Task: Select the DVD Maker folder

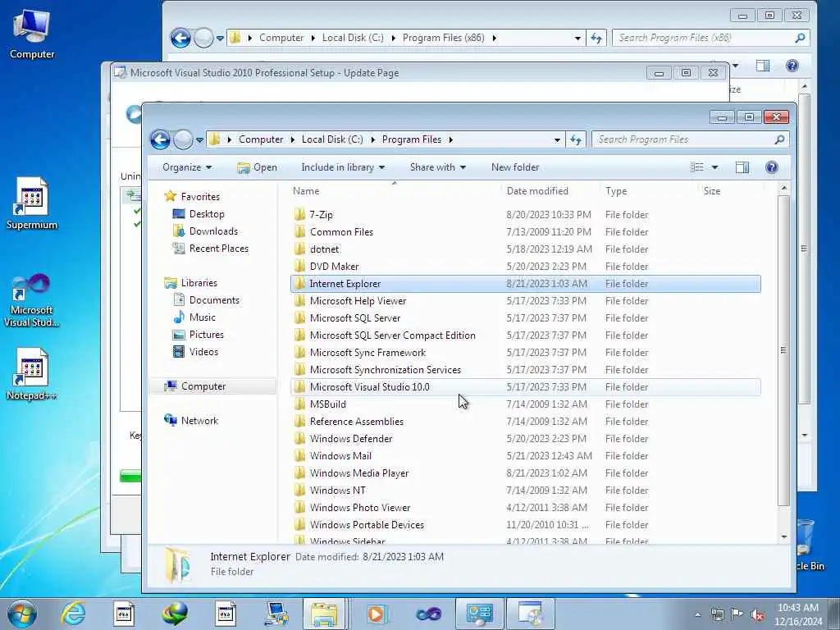Action: coord(526,267)
